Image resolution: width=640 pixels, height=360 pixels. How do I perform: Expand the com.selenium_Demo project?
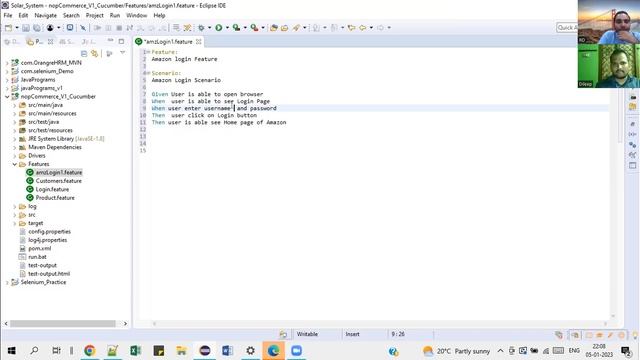7,71
